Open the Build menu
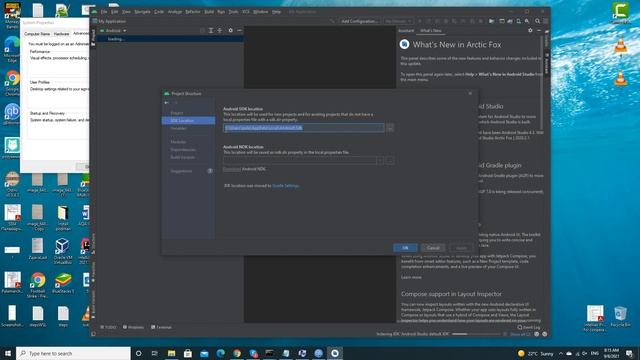Viewport: 640px width, 360px height. [x=209, y=12]
